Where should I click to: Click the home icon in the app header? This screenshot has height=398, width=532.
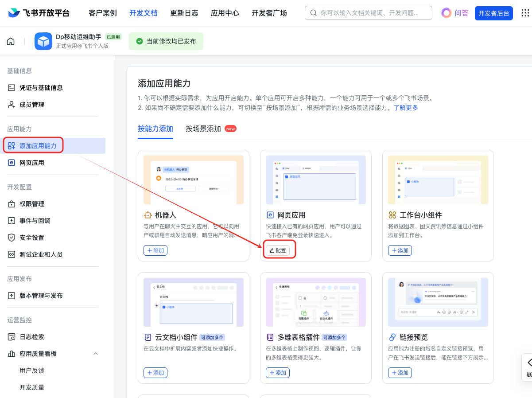[x=11, y=41]
